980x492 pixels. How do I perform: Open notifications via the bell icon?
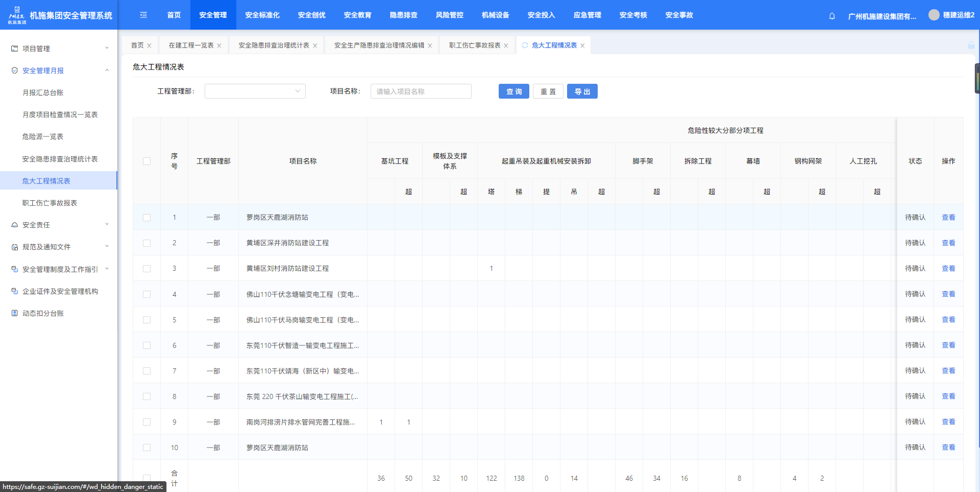[832, 16]
